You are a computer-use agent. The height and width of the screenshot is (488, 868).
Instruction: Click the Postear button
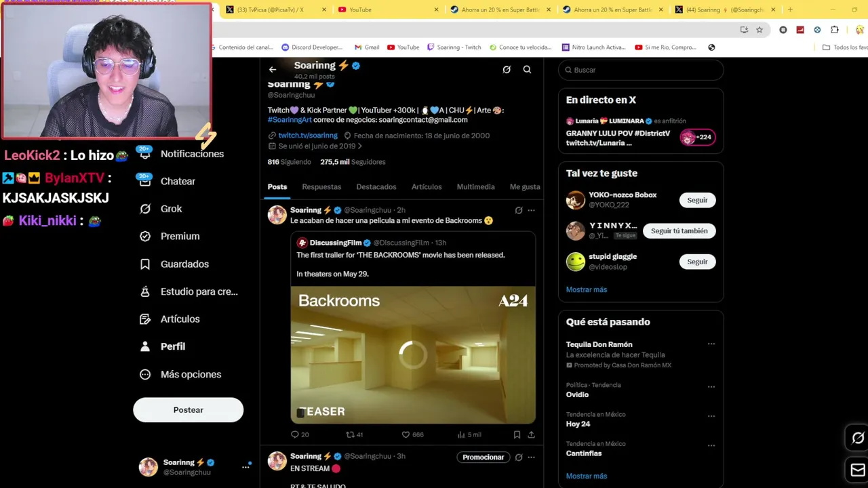click(x=188, y=410)
